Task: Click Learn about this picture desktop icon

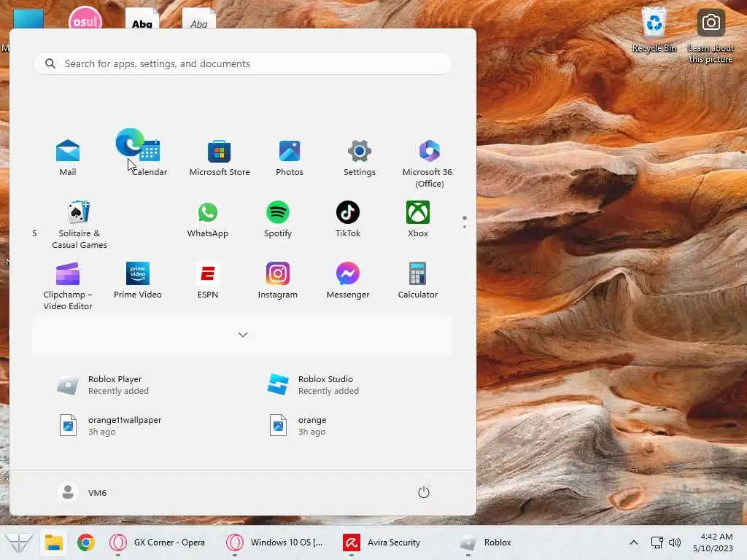Action: click(711, 36)
